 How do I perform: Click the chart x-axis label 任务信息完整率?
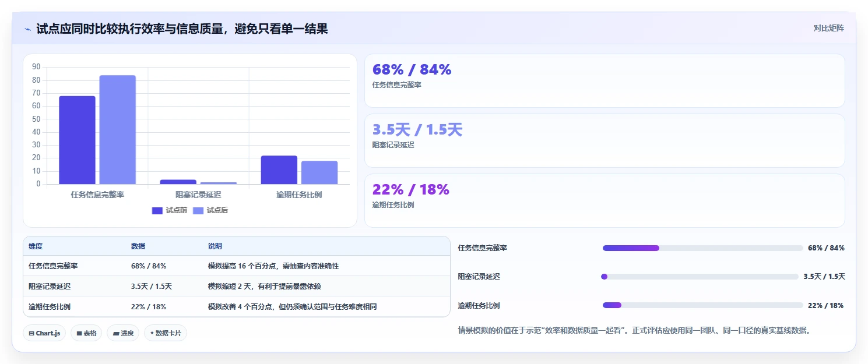pos(97,195)
